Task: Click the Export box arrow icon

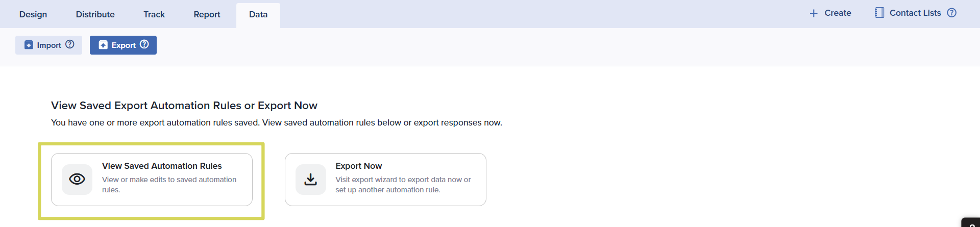Action: coord(103,45)
